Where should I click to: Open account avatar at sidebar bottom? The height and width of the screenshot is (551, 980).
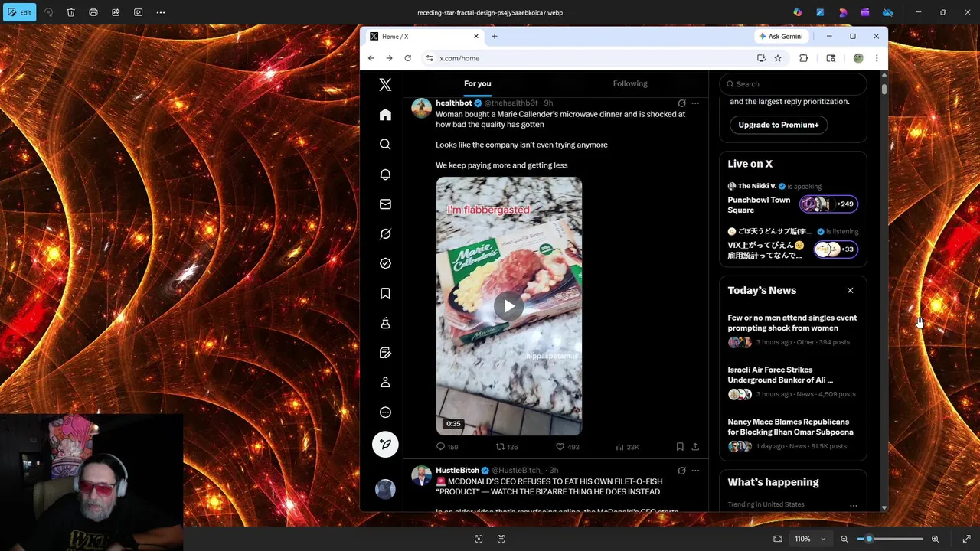pyautogui.click(x=385, y=488)
